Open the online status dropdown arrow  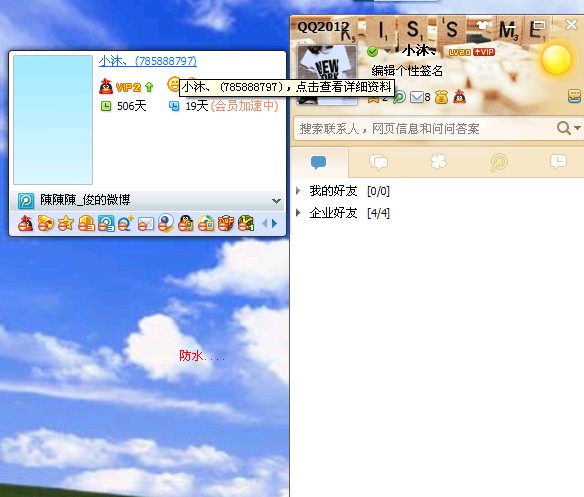(x=388, y=50)
